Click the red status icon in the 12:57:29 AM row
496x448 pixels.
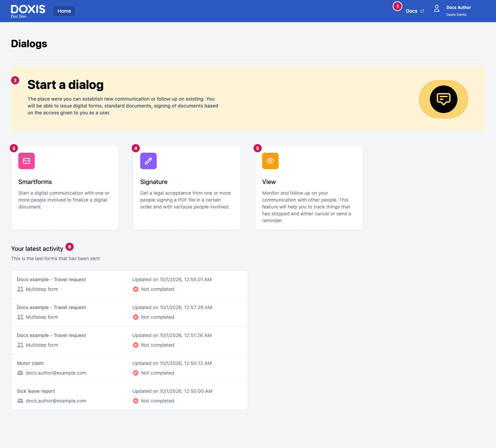point(136,317)
